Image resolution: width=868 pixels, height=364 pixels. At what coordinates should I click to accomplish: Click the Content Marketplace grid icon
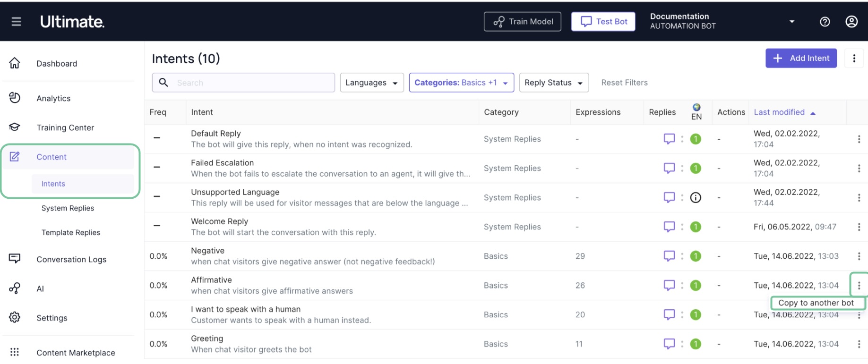[15, 352]
